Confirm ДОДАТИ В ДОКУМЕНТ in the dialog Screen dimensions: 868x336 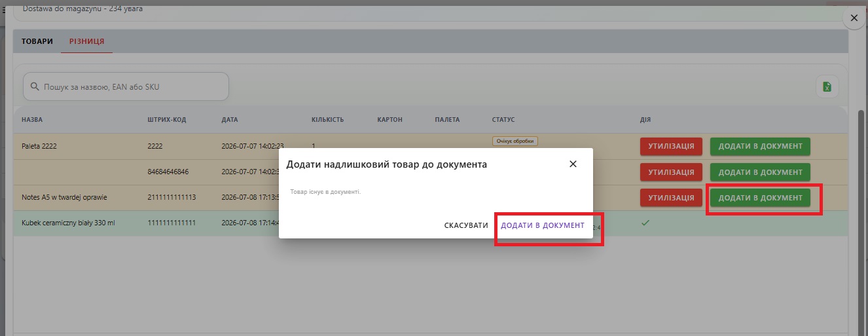tap(543, 225)
